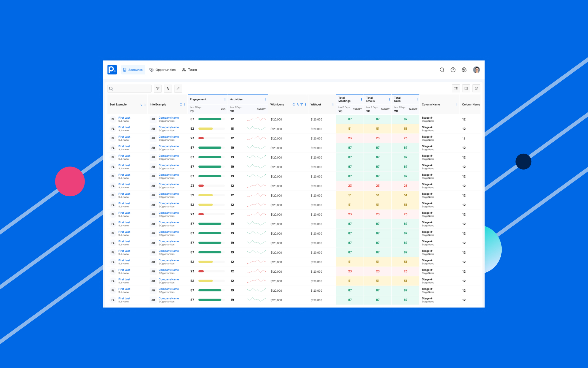
Task: Switch to the Opportunities tab
Action: [163, 70]
